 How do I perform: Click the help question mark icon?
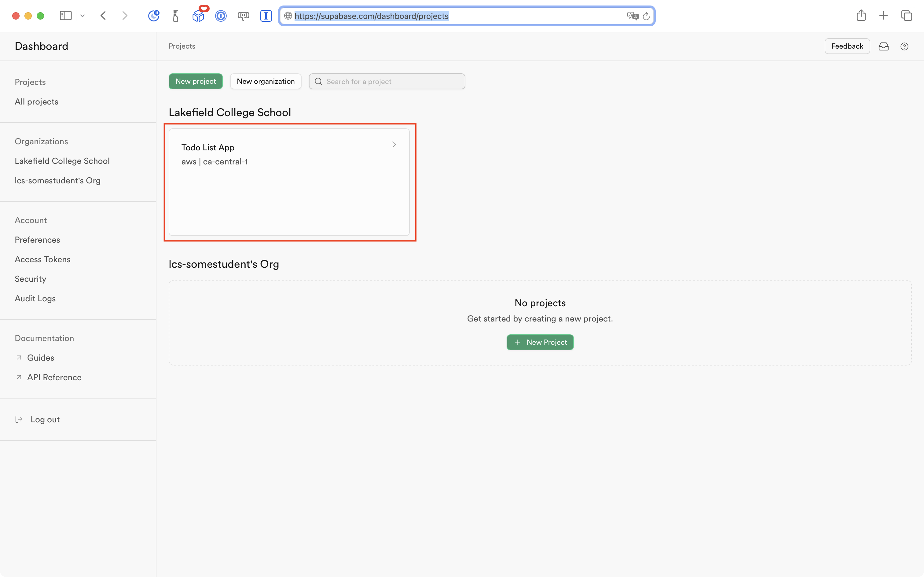(904, 46)
